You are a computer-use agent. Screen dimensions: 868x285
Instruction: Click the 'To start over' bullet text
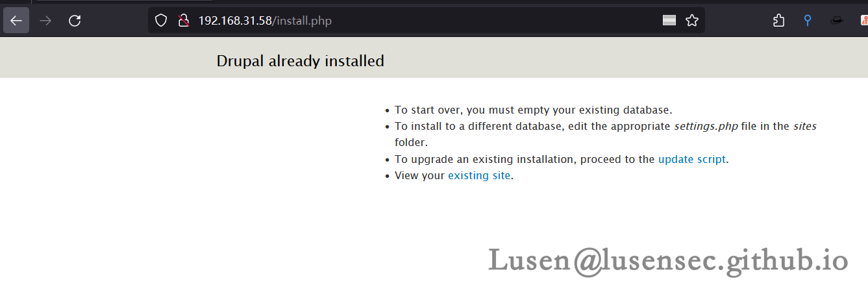533,110
